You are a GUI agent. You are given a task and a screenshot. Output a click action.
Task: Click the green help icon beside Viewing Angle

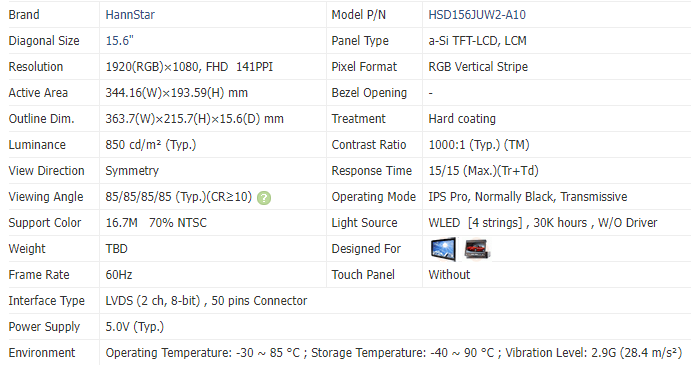tap(264, 198)
